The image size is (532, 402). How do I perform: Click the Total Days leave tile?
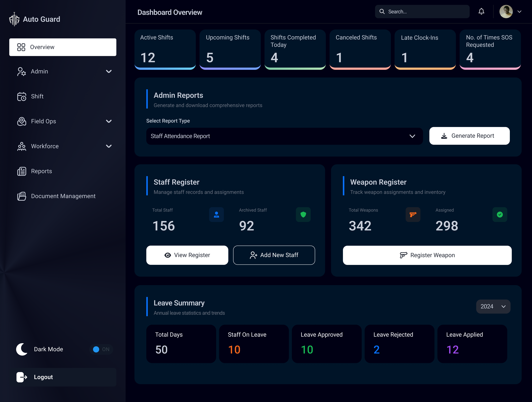pos(181,344)
